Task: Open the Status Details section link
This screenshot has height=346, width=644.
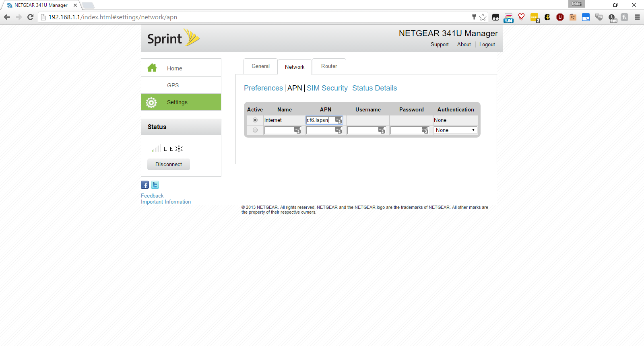Action: click(374, 88)
